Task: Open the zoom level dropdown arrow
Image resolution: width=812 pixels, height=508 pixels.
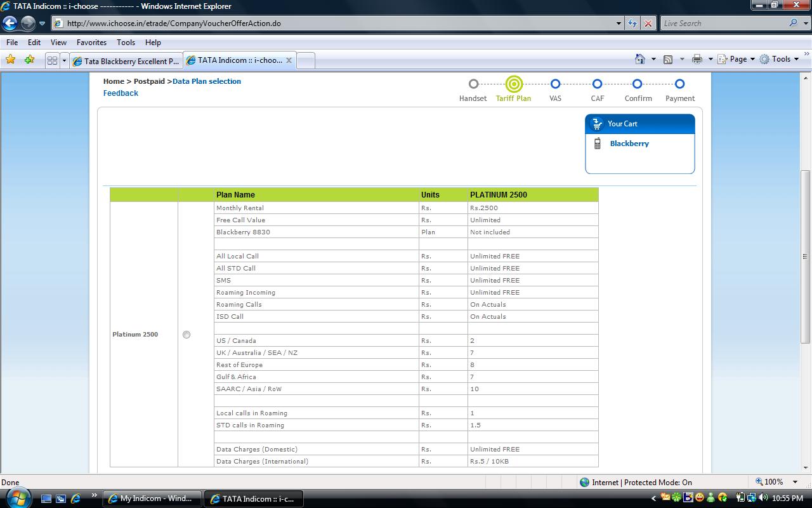Action: pyautogui.click(x=795, y=482)
